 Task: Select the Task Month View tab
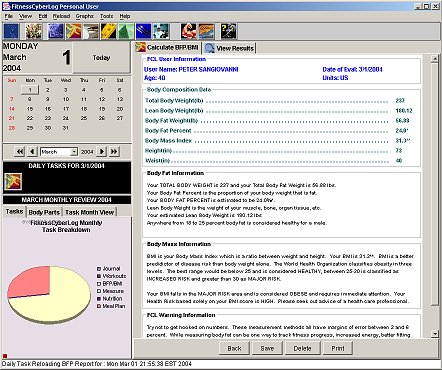[x=89, y=212]
